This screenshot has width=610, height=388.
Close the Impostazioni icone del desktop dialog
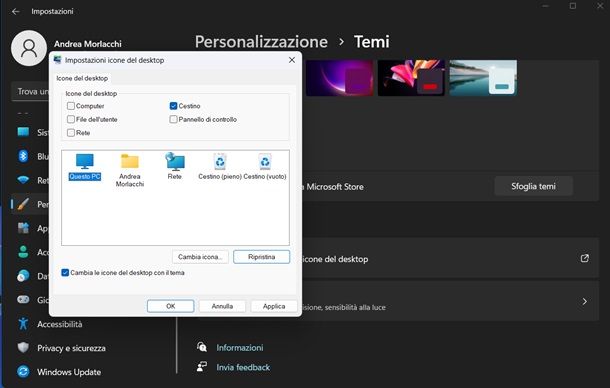click(x=292, y=60)
